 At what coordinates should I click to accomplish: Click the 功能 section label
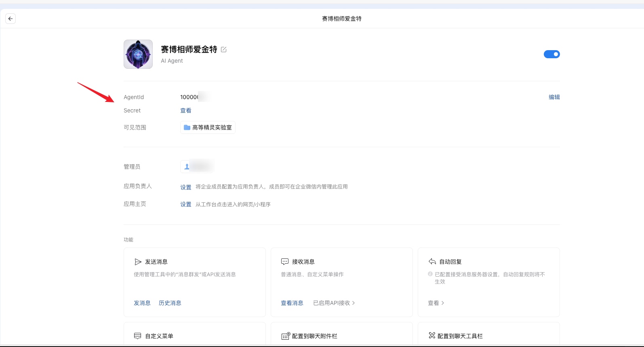pyautogui.click(x=128, y=240)
